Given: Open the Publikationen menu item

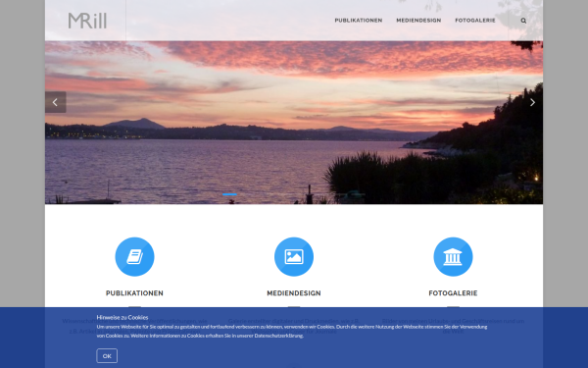Looking at the screenshot, I should click(x=359, y=21).
